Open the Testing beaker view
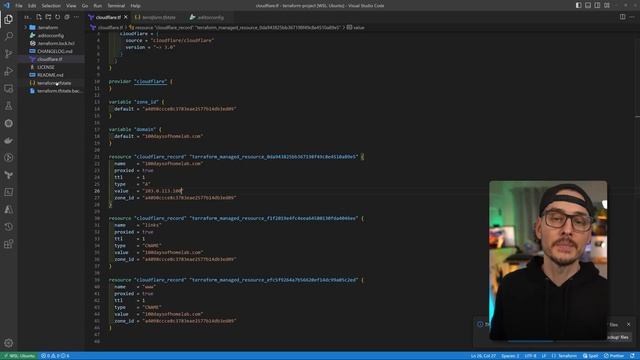This screenshot has height=360, width=640. coord(9,106)
